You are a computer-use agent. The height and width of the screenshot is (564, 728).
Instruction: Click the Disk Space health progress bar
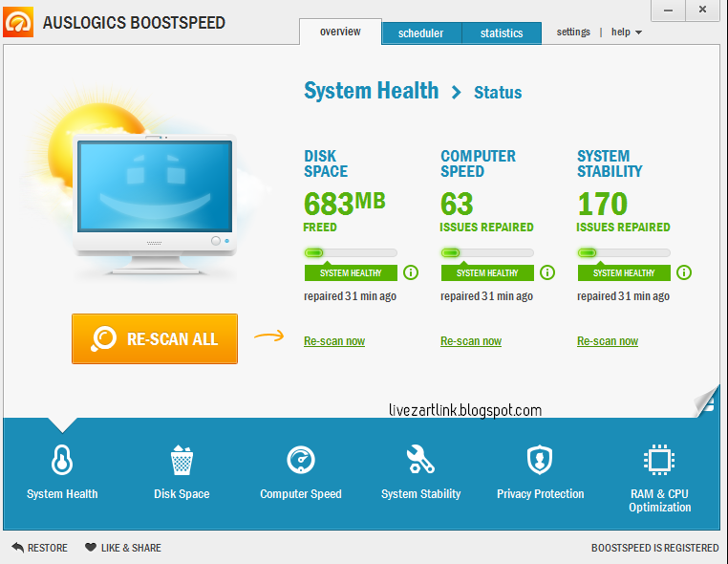[x=351, y=252]
